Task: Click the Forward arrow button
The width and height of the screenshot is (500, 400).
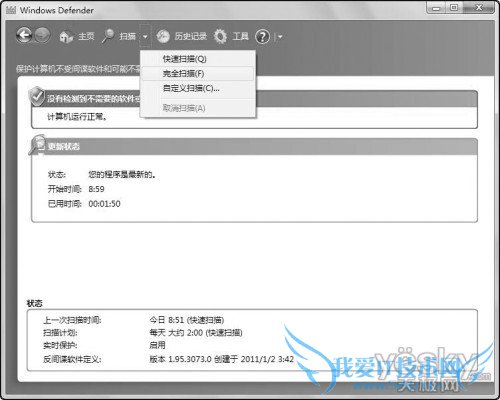Action: (42, 35)
